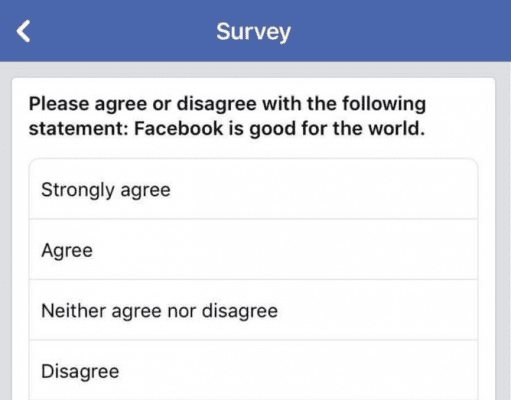Go back using the white chevron icon
The width and height of the screenshot is (511, 400).
[x=23, y=31]
